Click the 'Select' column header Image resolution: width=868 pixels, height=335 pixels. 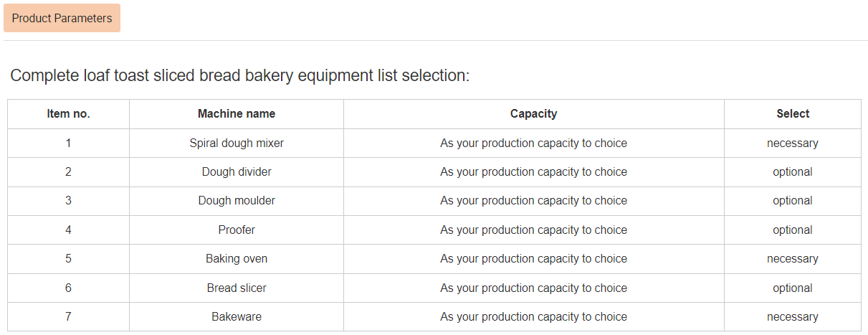[x=793, y=113]
